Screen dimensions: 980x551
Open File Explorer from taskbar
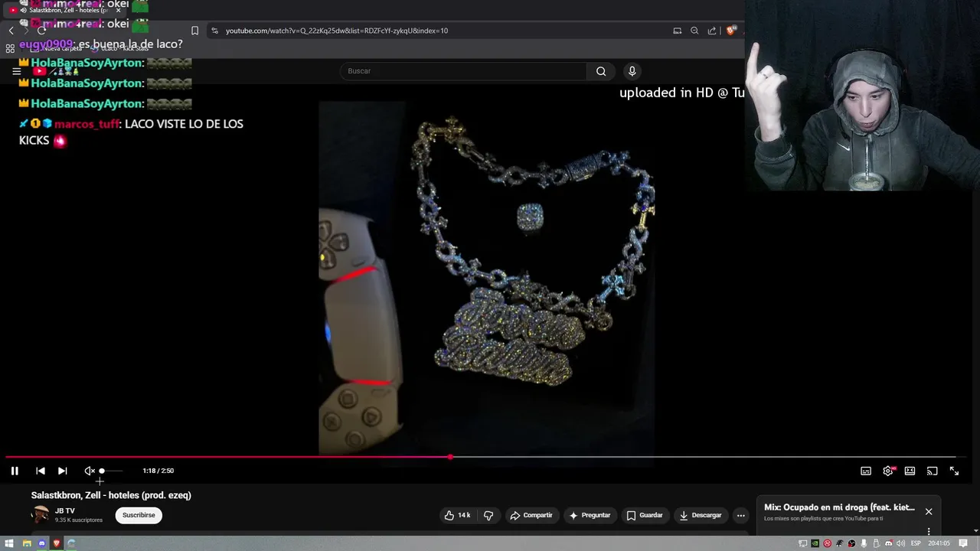pyautogui.click(x=27, y=543)
